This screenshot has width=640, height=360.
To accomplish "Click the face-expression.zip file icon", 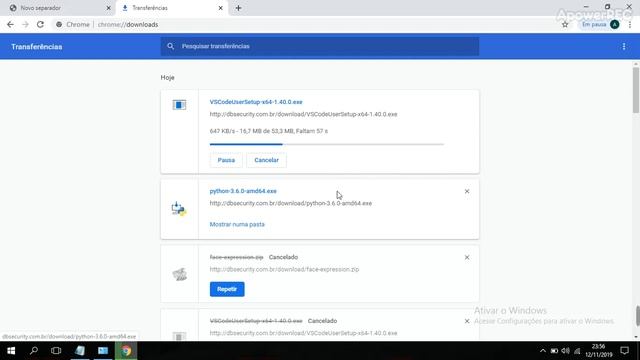I will pos(179,274).
